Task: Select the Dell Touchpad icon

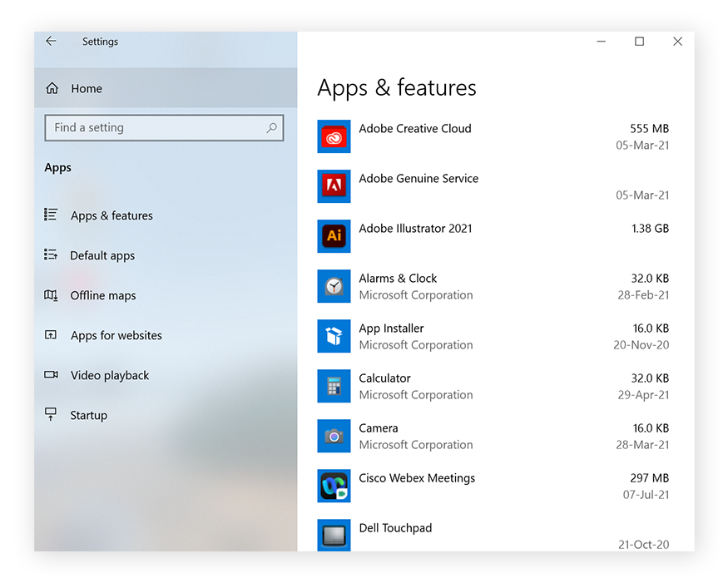Action: (x=334, y=534)
